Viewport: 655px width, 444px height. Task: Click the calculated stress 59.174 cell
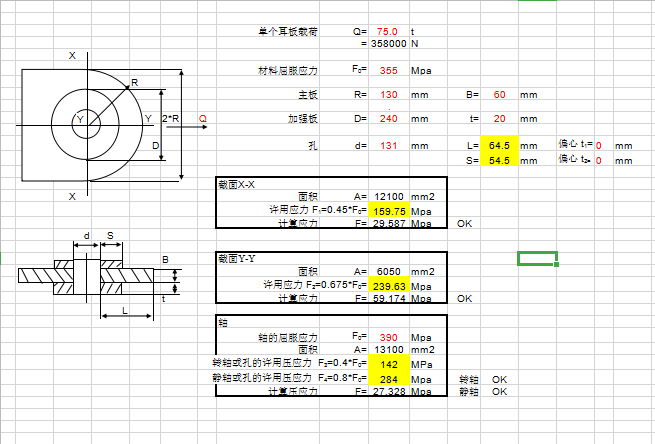(388, 299)
